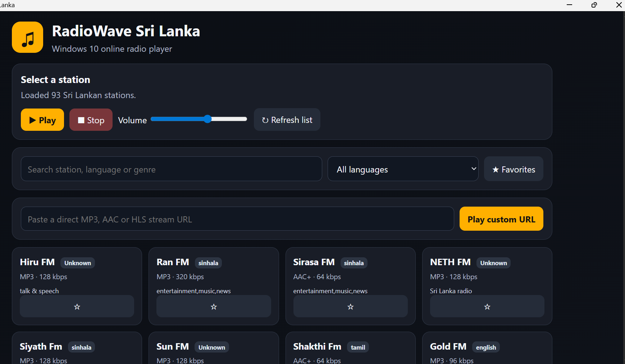
Task: Click the tamil tag on Shakthi Fm
Action: click(358, 347)
